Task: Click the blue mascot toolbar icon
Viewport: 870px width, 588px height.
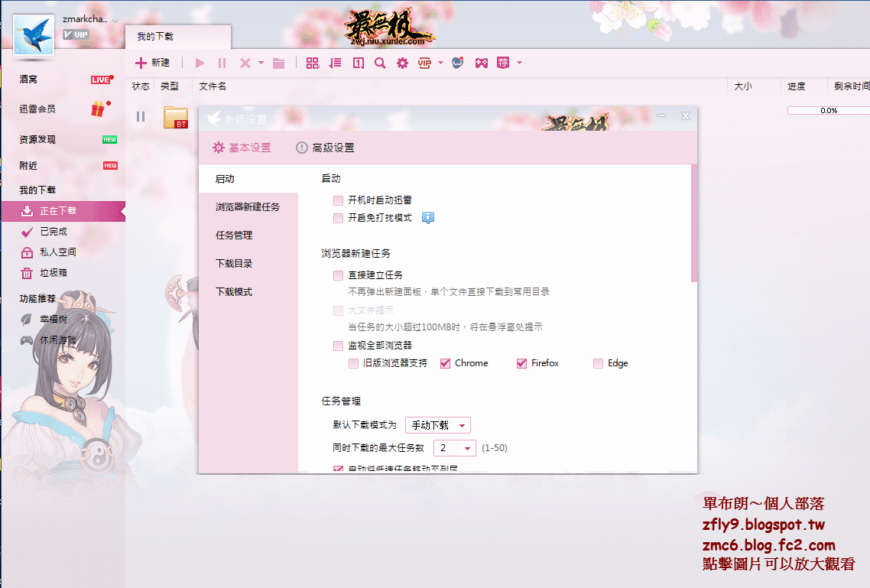Action: coord(458,63)
